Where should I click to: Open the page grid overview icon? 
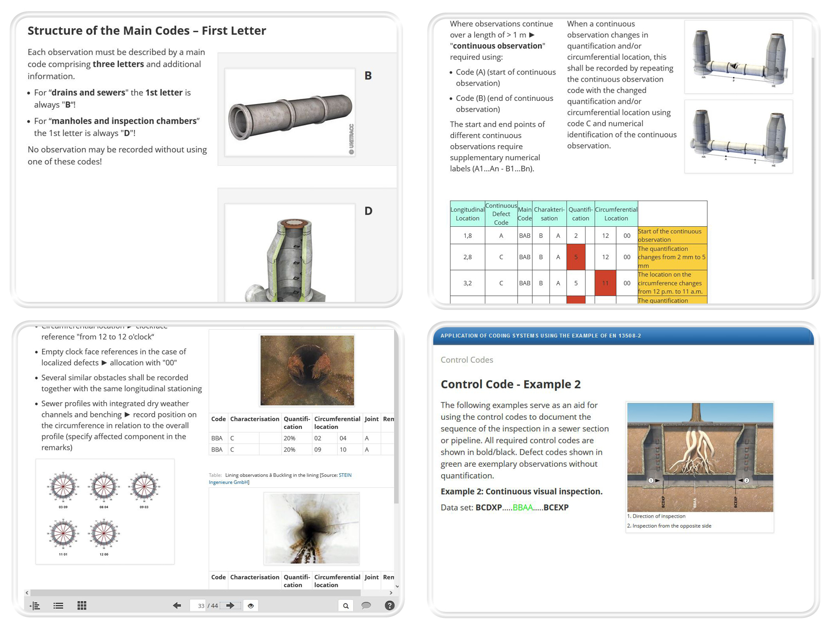click(82, 606)
